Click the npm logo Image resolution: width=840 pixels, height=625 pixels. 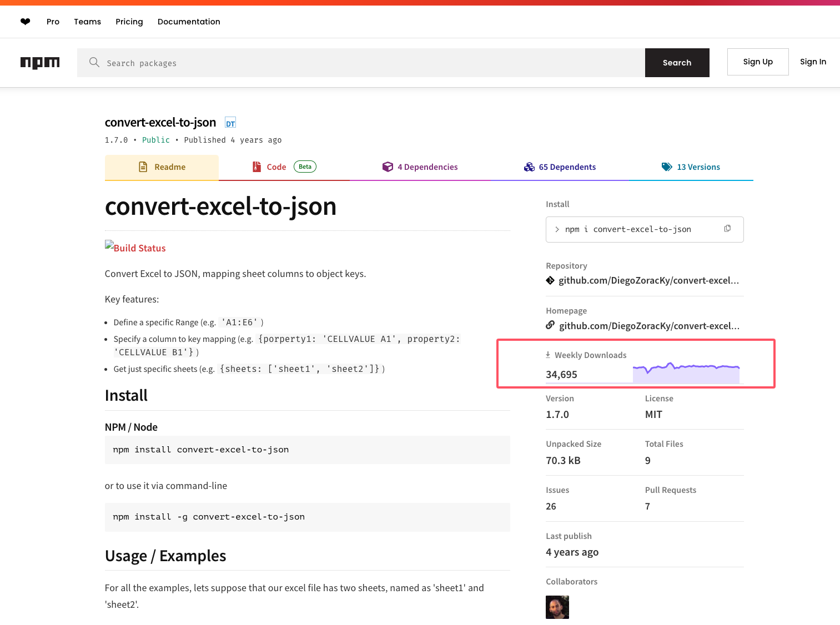pyautogui.click(x=39, y=62)
